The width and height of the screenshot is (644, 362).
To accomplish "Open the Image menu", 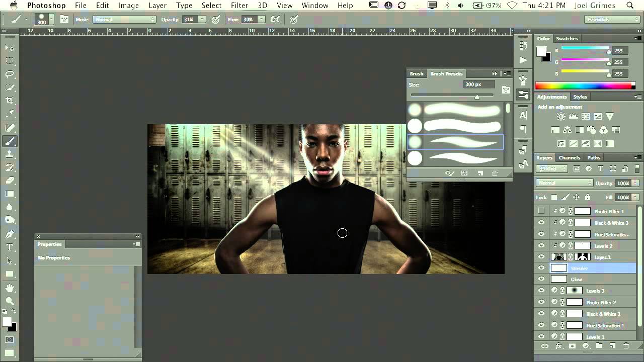I will [128, 6].
